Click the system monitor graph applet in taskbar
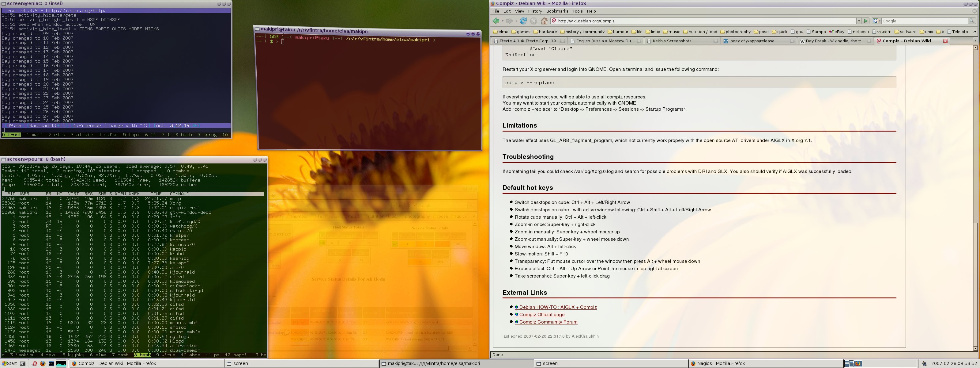This screenshot has width=980, height=368. 61,363
